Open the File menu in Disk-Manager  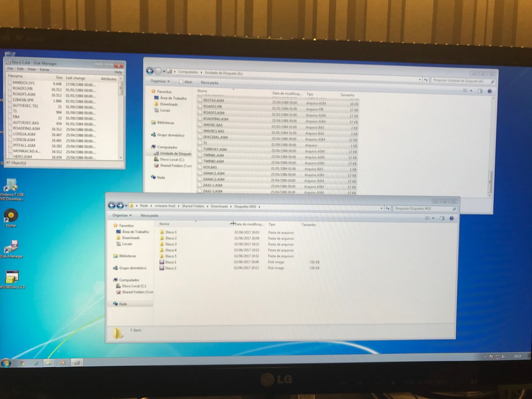10,69
